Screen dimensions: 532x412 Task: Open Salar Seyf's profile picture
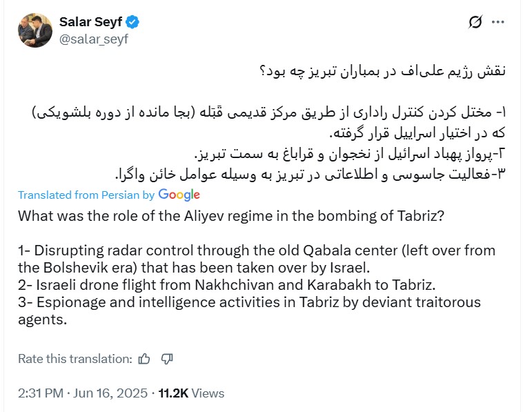35,30
